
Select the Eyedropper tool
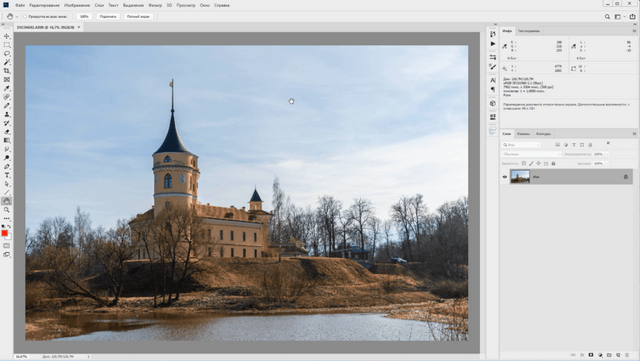point(7,88)
